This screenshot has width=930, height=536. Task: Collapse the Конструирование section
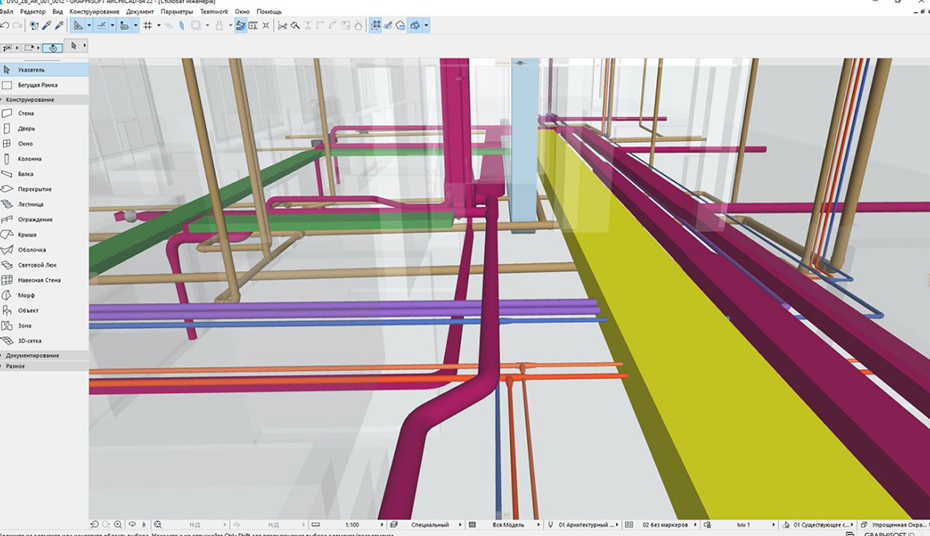(30, 100)
